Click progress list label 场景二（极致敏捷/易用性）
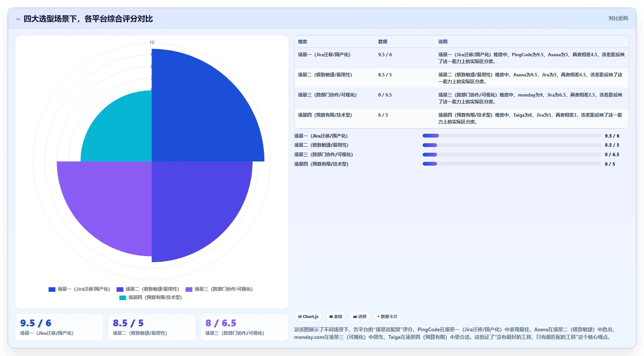644x356 pixels. pyautogui.click(x=321, y=145)
